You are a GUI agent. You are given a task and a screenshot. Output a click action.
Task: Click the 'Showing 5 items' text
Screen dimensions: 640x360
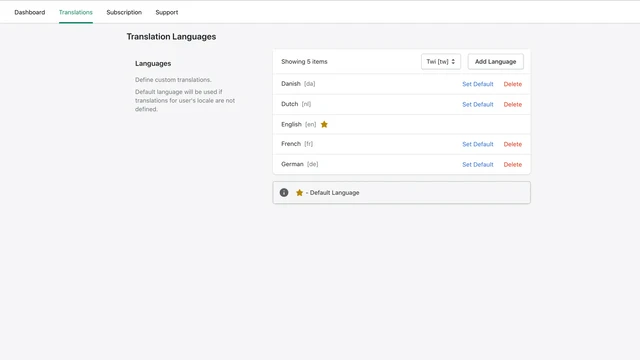point(304,62)
